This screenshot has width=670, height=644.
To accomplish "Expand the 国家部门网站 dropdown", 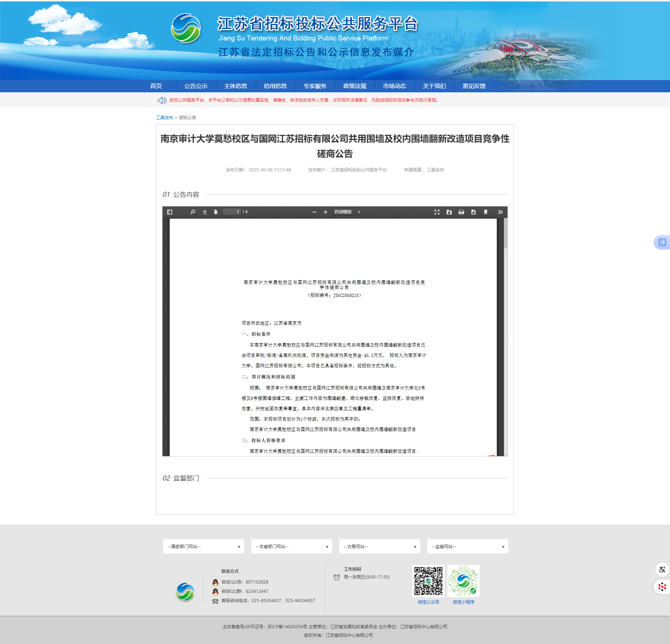I will coord(204,546).
